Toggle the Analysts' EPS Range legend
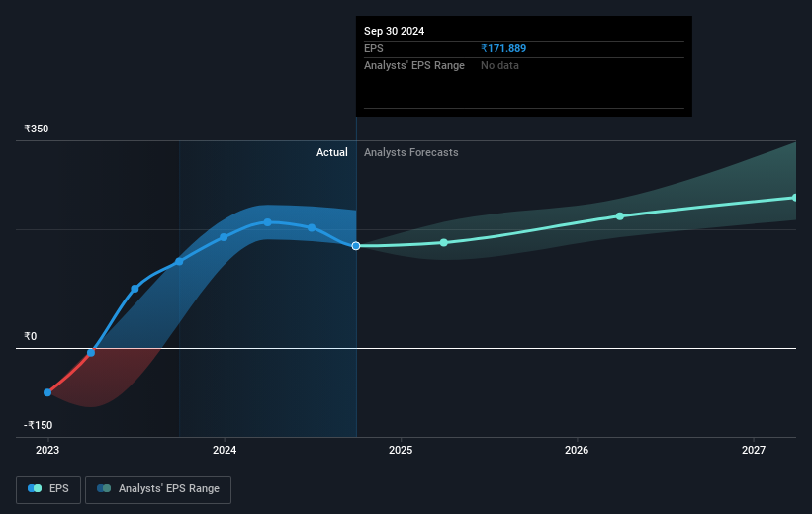 pos(158,489)
